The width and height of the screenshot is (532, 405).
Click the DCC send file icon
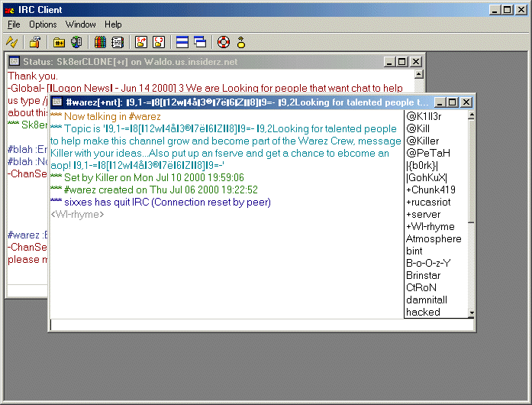141,42
